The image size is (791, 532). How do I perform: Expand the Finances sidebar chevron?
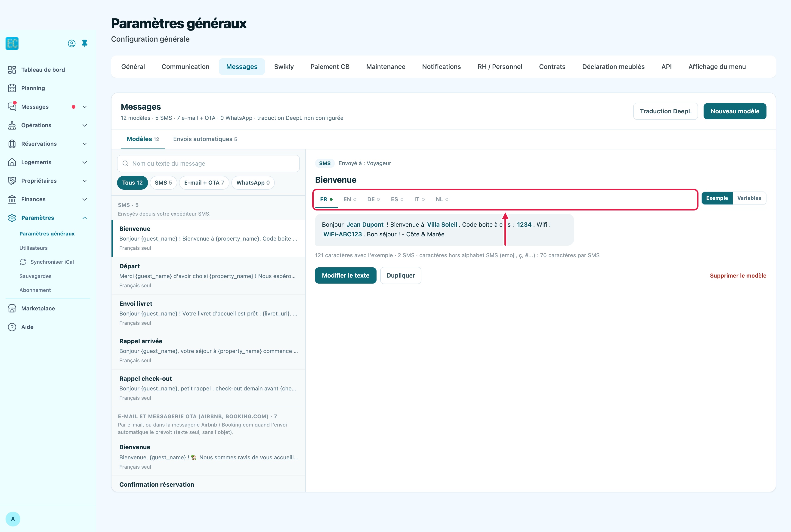(x=85, y=199)
